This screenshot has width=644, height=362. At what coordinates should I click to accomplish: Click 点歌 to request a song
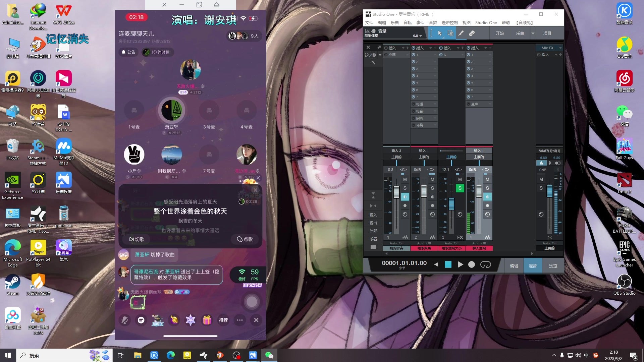pos(245,239)
